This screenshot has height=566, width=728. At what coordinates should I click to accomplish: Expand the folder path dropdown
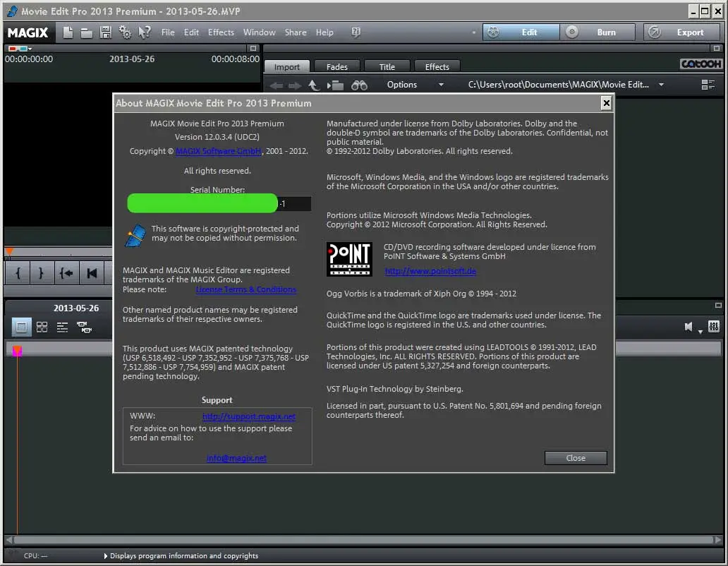pos(661,85)
